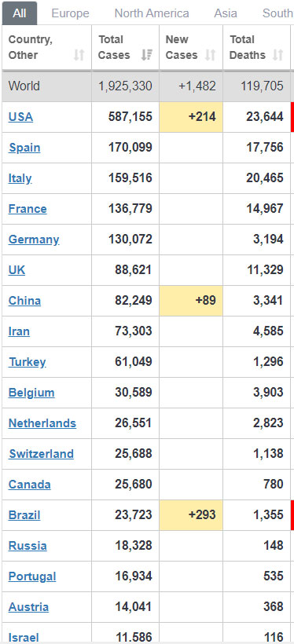294x644 pixels.
Task: Sort by New Cases arrows icon
Action: (x=210, y=55)
